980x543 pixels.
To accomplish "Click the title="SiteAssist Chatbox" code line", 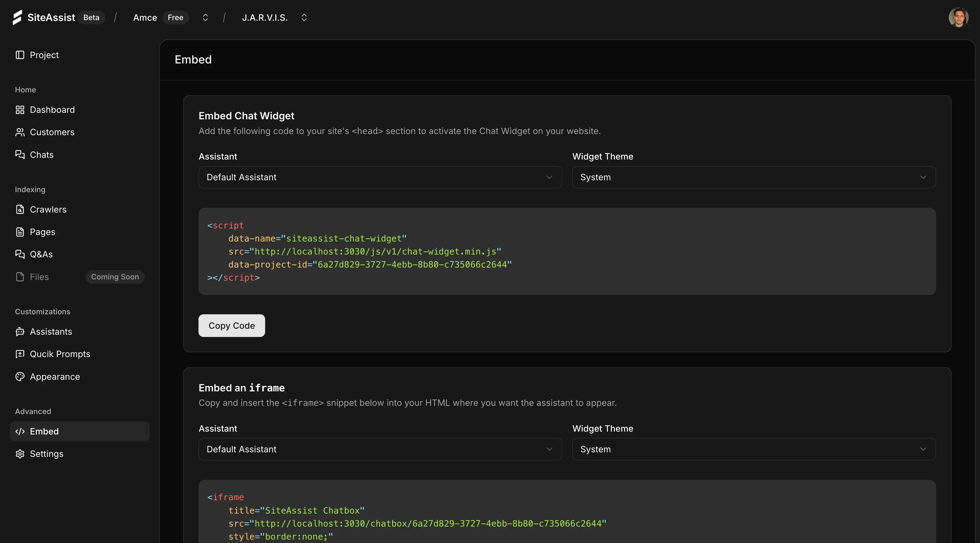I will point(296,511).
